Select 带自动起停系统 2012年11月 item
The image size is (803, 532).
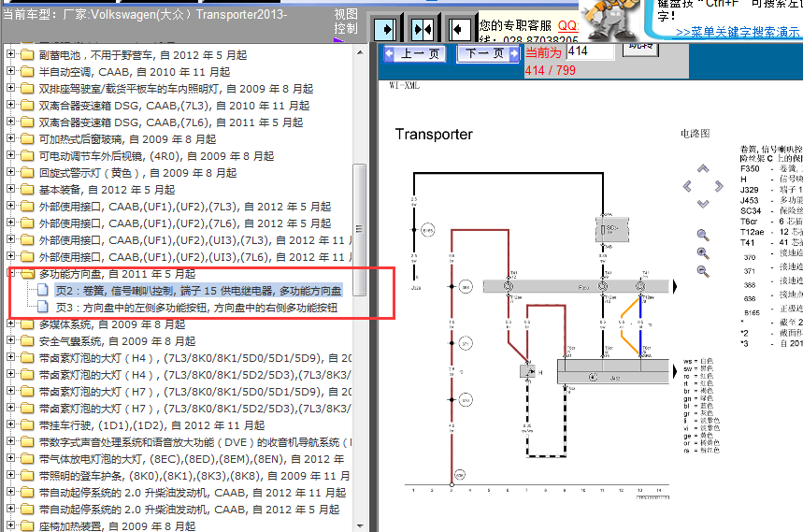(192, 493)
